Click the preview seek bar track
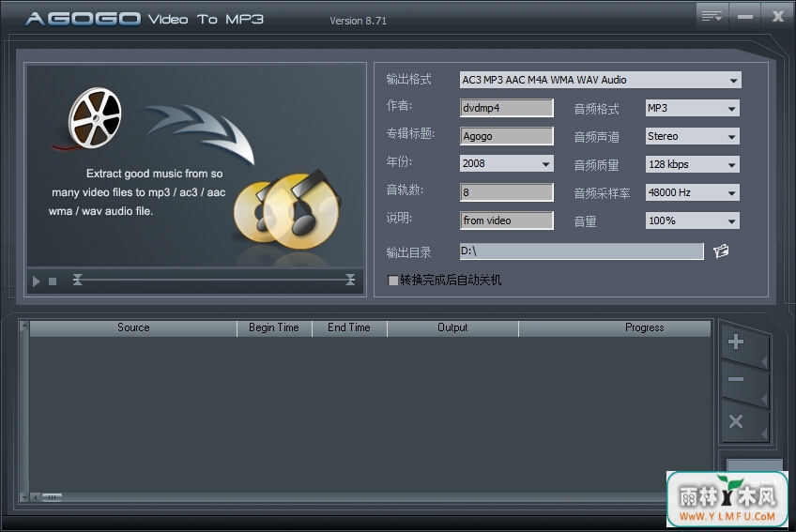 214,280
